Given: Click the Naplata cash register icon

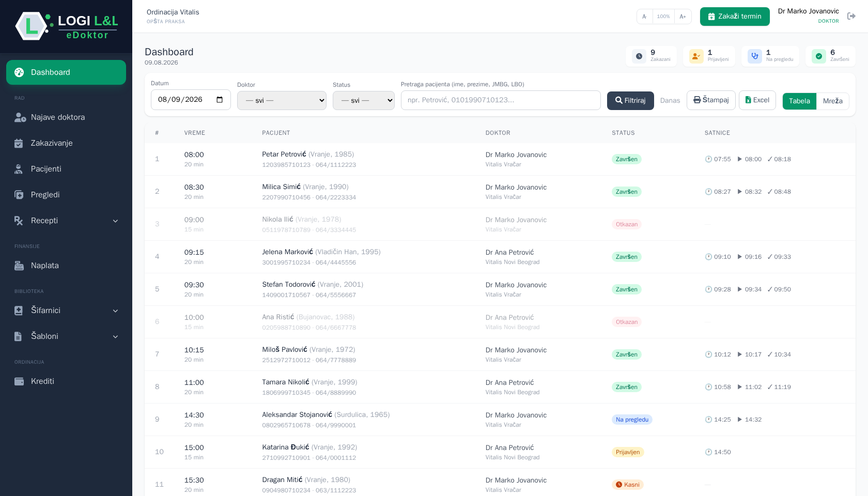Looking at the screenshot, I should click(x=19, y=266).
